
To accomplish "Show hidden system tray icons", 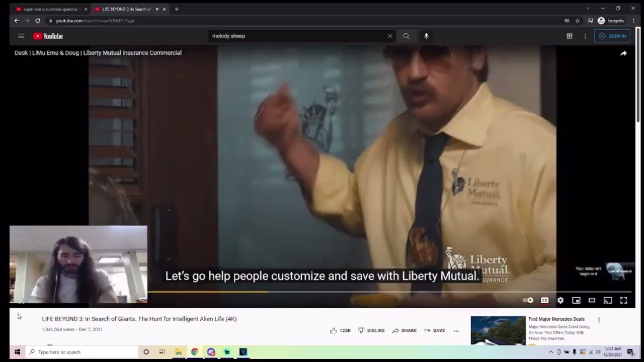I will [x=551, y=352].
